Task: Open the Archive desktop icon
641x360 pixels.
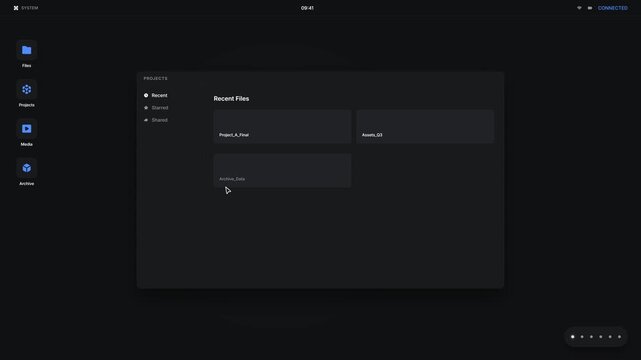Action: (27, 168)
